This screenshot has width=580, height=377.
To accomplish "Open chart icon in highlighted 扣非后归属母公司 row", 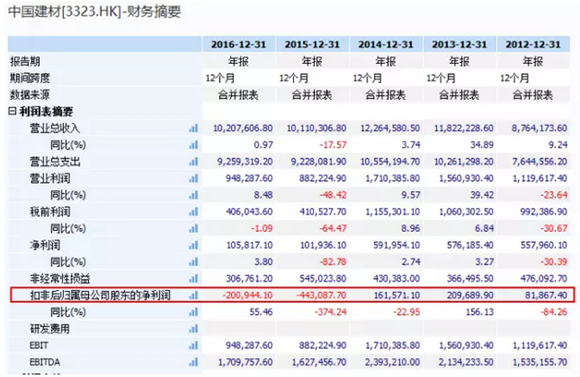I will tap(193, 295).
